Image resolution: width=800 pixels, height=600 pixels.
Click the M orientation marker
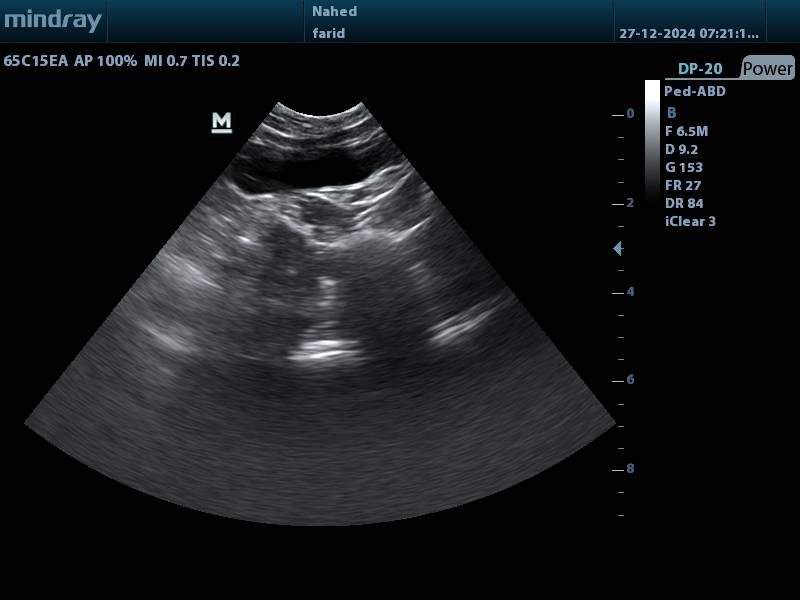221,122
